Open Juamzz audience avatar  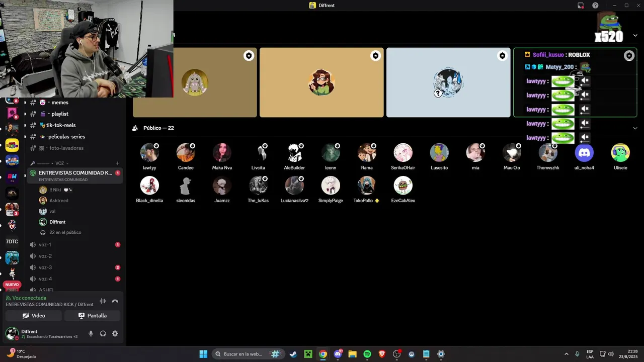coord(222,186)
